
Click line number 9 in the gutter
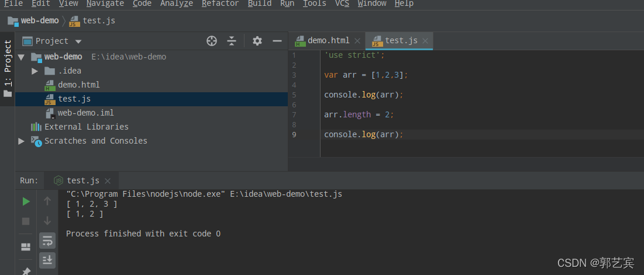click(294, 134)
